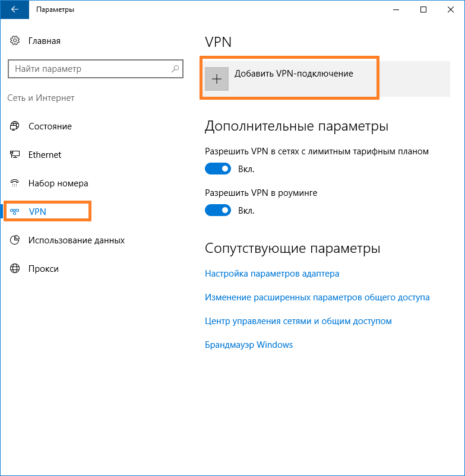Open Главная via the gear icon
This screenshot has height=476, width=465.
15,40
